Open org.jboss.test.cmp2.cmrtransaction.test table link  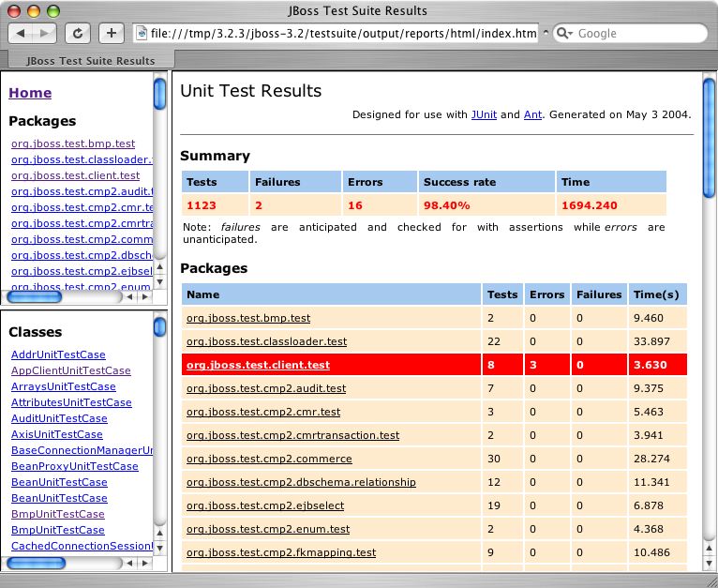pyautogui.click(x=293, y=435)
